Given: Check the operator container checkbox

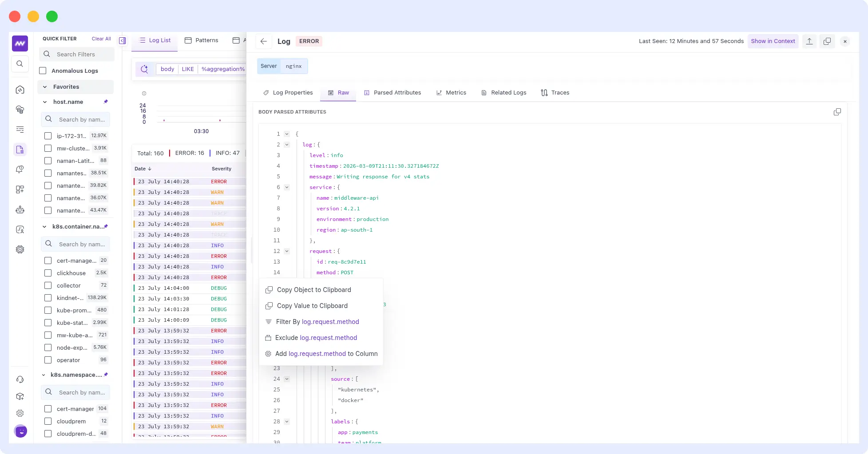Looking at the screenshot, I should tap(48, 360).
